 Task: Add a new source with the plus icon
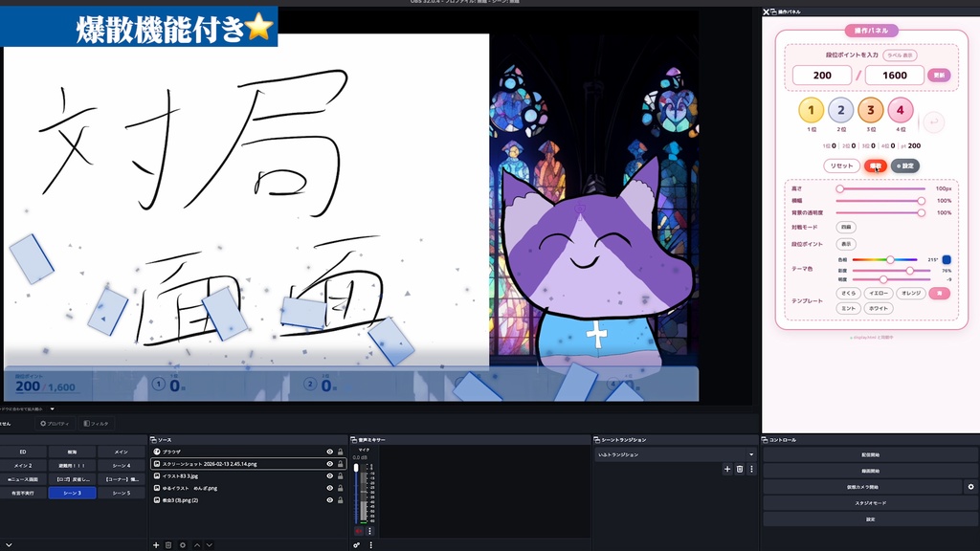click(156, 545)
